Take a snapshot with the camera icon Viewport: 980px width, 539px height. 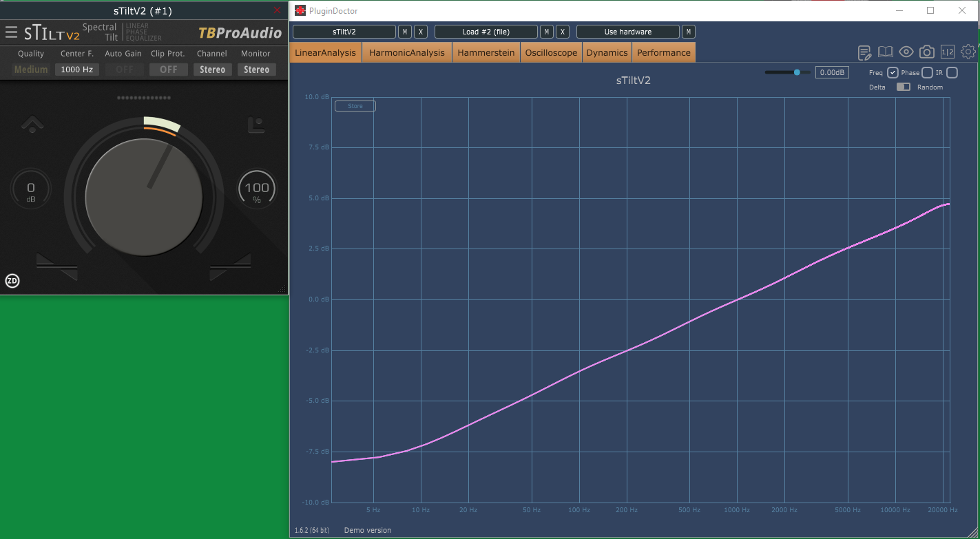[x=927, y=52]
